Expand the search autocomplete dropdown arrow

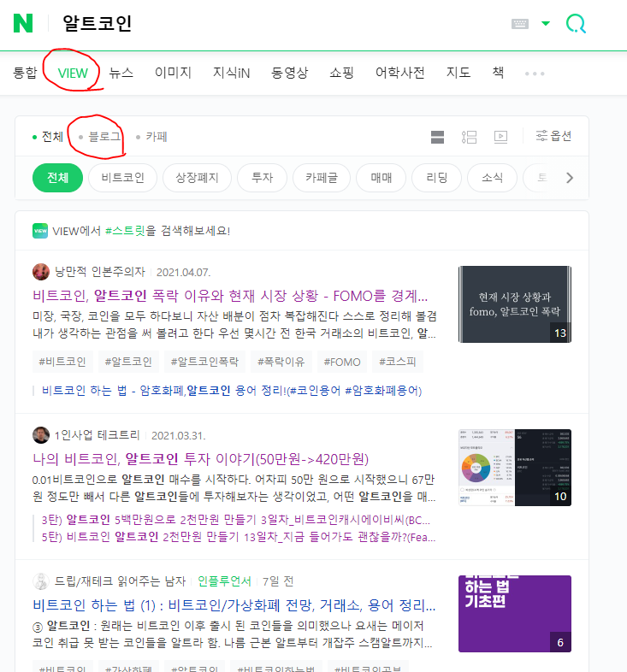coord(546,23)
